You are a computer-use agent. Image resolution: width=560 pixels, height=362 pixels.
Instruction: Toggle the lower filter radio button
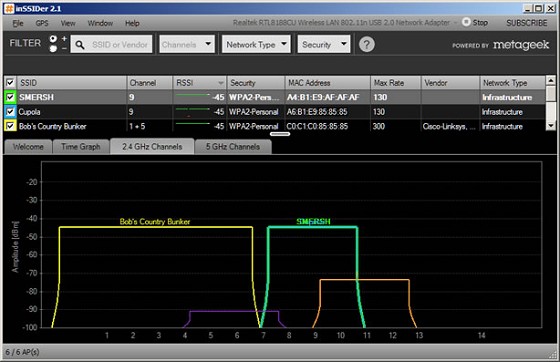click(x=53, y=49)
